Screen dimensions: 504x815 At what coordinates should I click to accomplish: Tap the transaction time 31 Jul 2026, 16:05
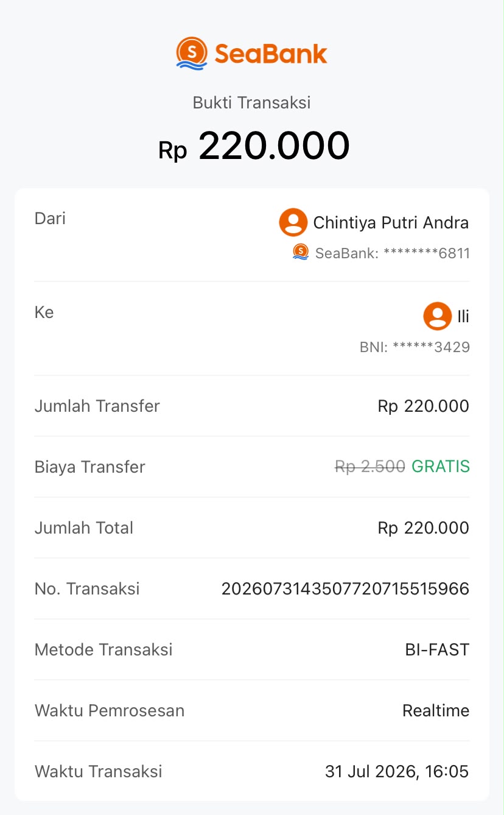(x=397, y=771)
